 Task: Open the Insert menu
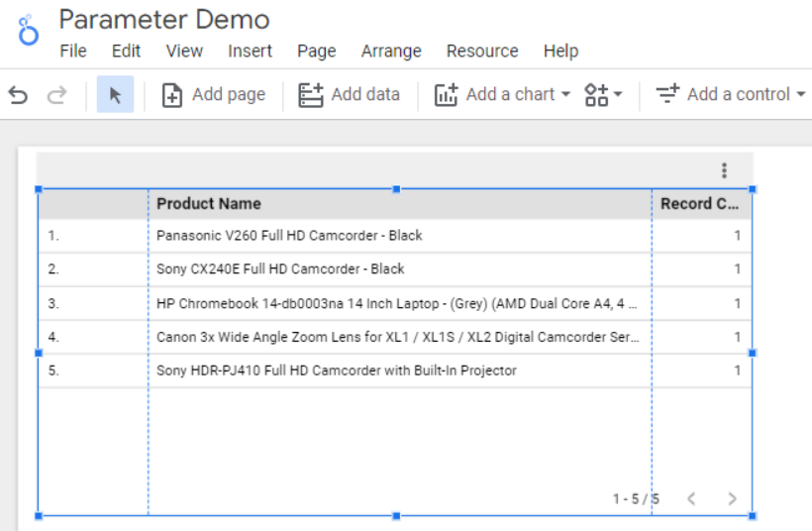pyautogui.click(x=250, y=51)
